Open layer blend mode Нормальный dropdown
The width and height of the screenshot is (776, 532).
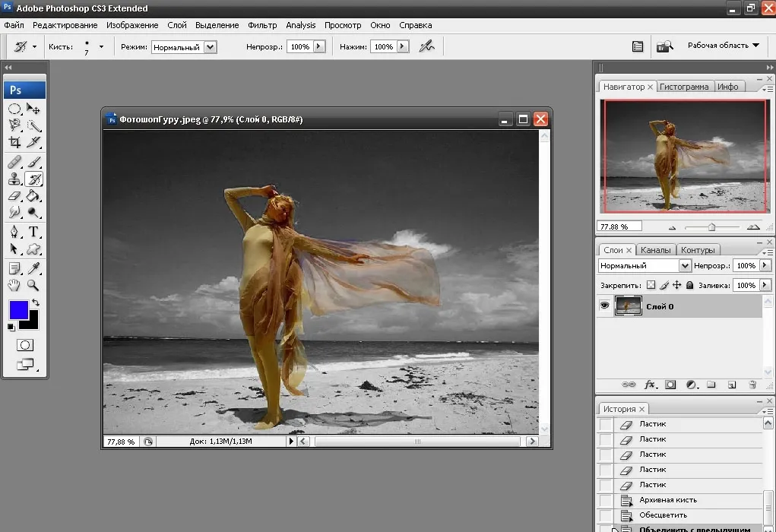point(644,266)
